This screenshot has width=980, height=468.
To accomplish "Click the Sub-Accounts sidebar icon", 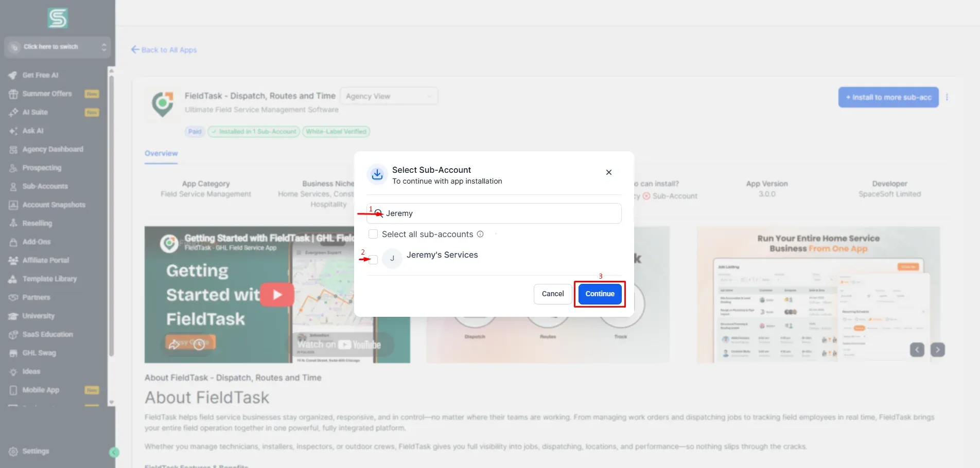I will click(x=13, y=186).
